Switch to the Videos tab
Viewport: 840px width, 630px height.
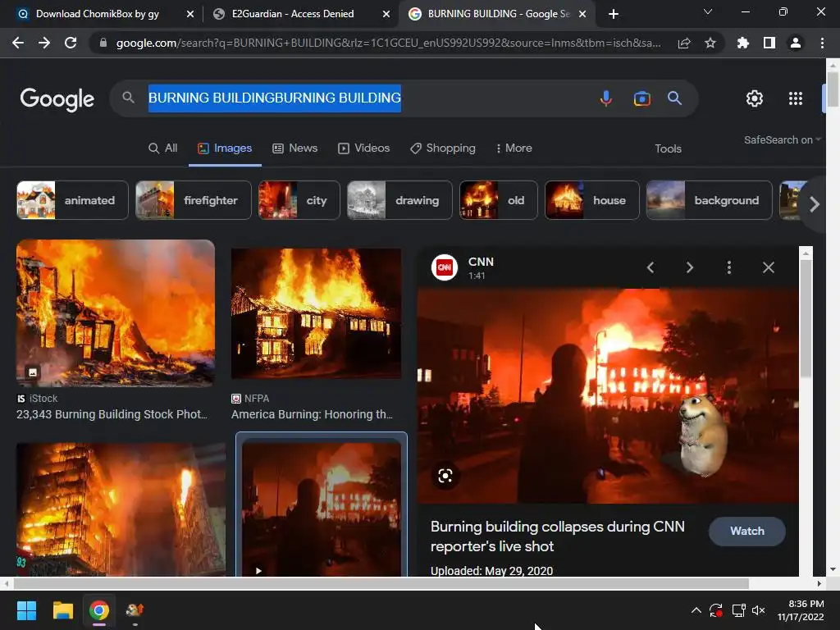click(363, 148)
